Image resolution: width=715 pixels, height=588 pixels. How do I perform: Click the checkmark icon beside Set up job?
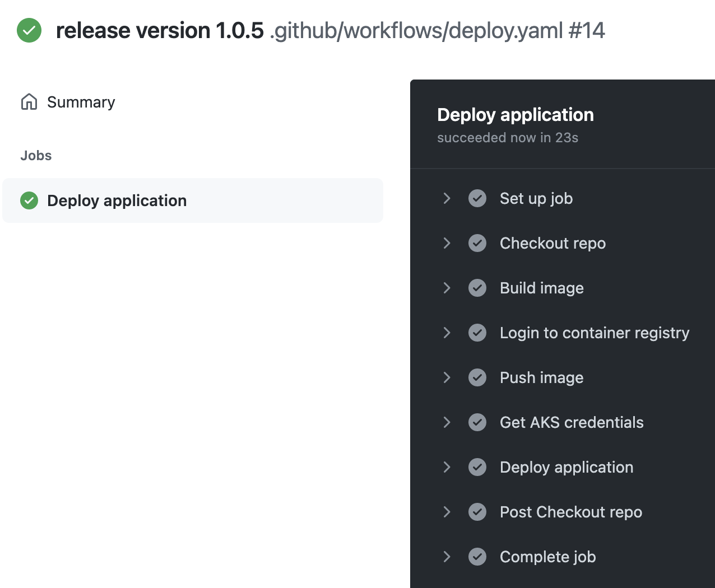(x=477, y=198)
